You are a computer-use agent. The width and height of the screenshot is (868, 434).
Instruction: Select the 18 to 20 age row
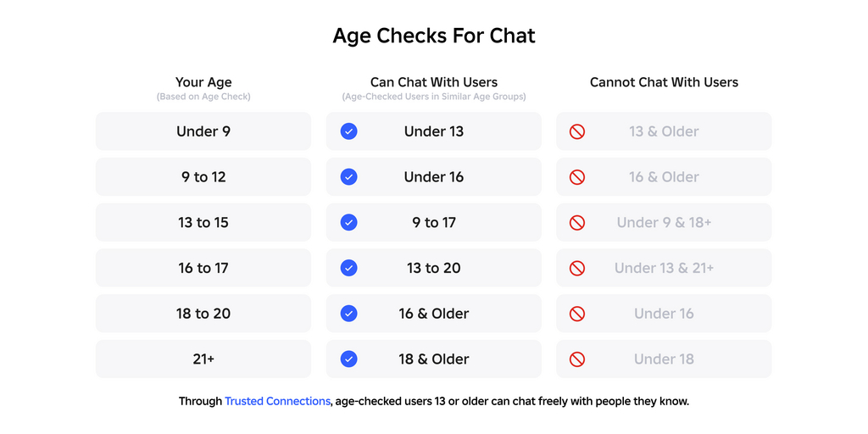point(203,314)
